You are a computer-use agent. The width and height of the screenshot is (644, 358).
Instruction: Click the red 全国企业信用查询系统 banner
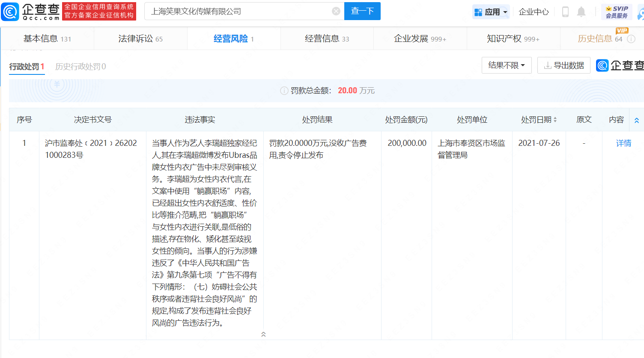pyautogui.click(x=99, y=11)
